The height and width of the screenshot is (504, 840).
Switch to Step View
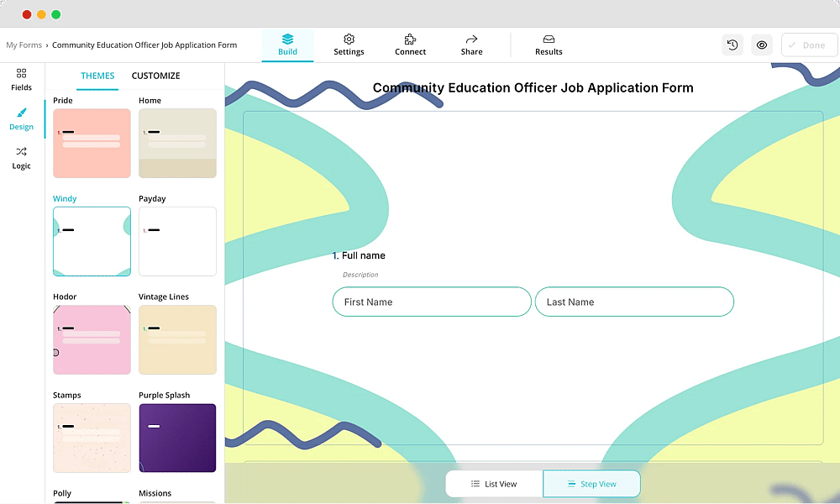coord(591,484)
